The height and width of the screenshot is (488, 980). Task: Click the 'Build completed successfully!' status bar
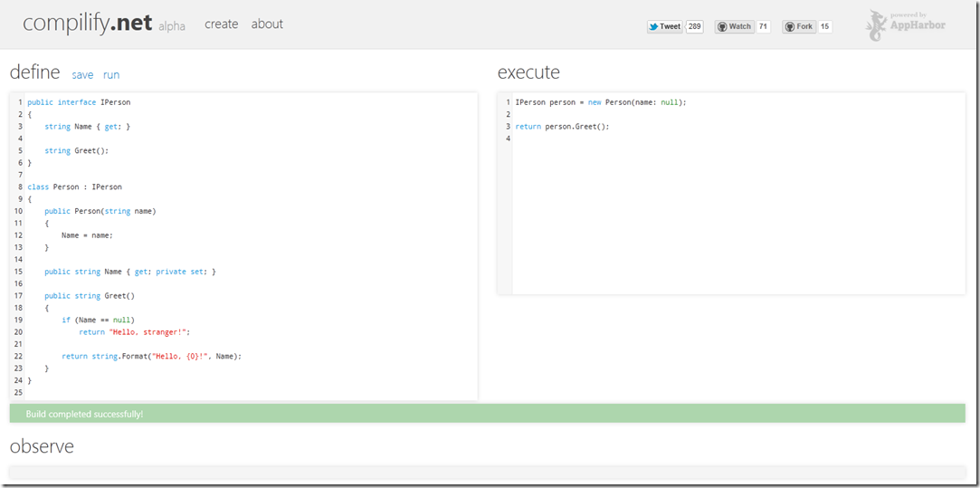coord(488,414)
